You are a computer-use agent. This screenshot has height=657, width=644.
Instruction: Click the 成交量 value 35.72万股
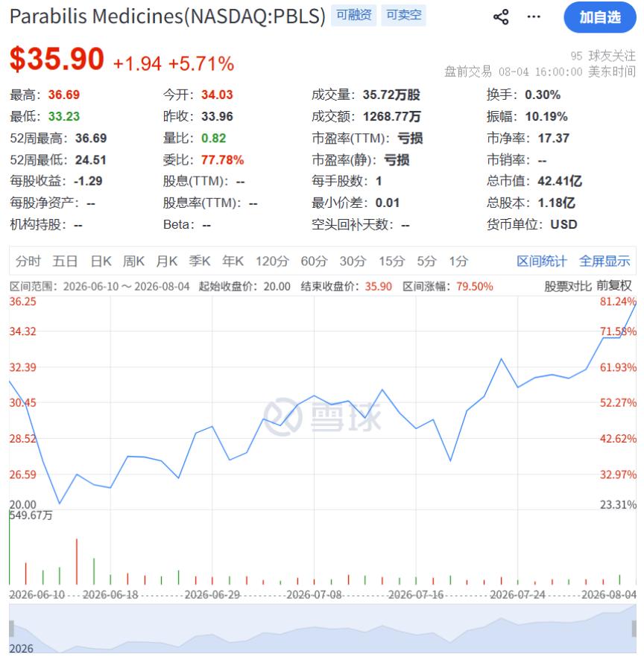coord(391,95)
